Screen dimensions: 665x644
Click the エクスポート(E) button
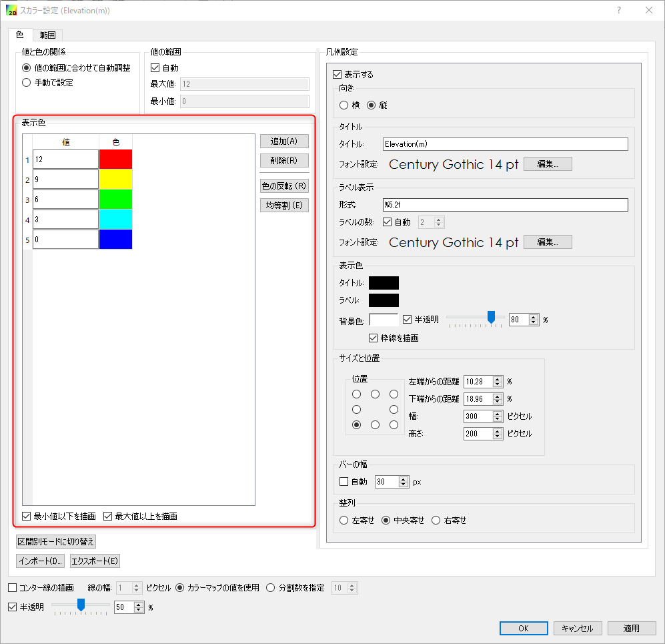[x=95, y=561]
